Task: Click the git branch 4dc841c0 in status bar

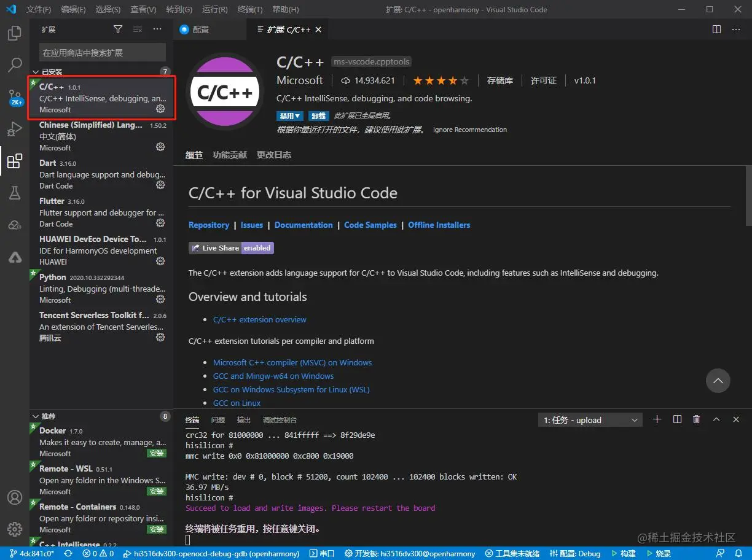Action: [x=32, y=553]
